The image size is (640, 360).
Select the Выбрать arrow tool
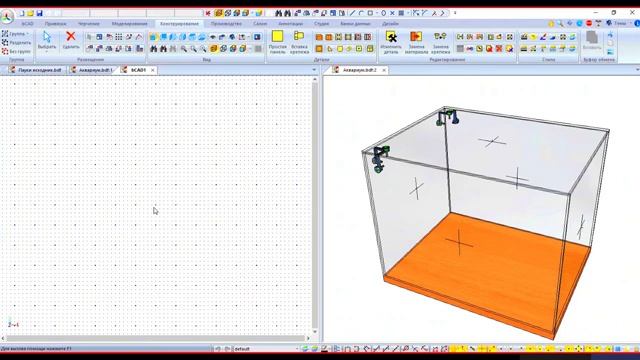coord(47,40)
